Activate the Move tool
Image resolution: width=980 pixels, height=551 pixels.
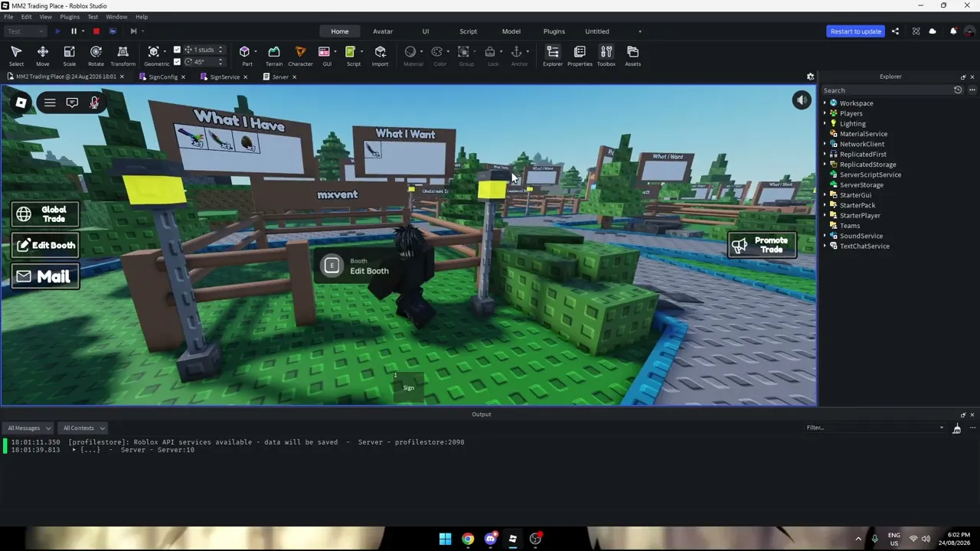click(43, 56)
